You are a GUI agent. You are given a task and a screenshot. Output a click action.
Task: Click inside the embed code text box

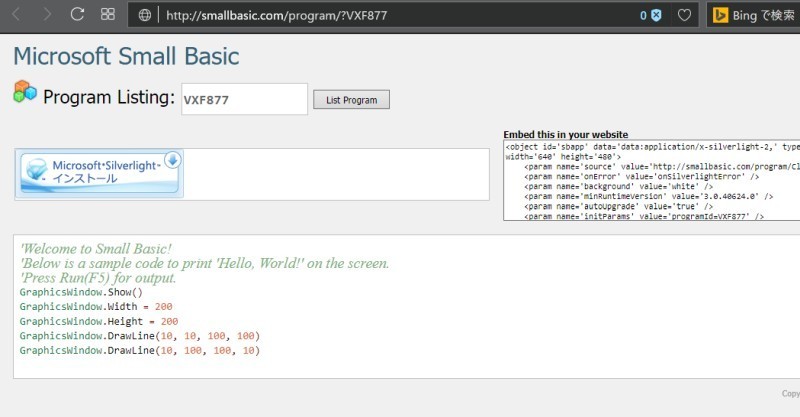click(x=652, y=181)
